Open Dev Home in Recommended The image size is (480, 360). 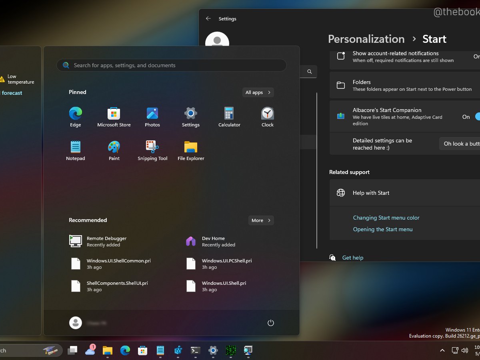click(210, 241)
